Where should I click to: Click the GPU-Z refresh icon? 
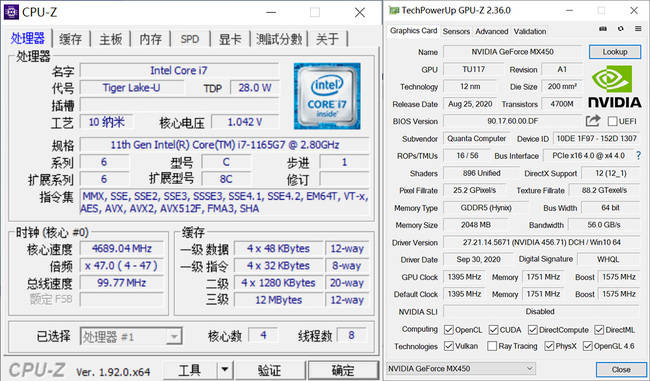(621, 29)
